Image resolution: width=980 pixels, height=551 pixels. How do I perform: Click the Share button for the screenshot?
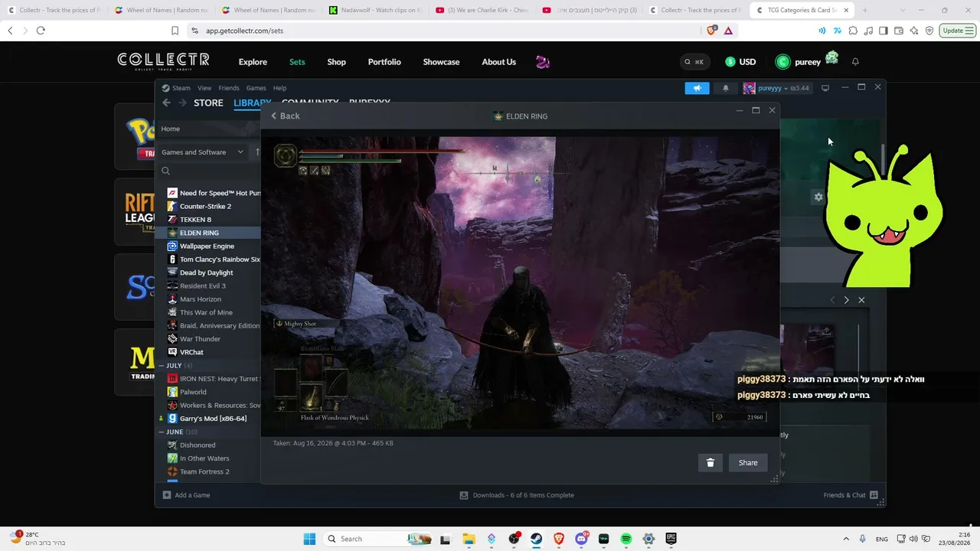coord(748,462)
